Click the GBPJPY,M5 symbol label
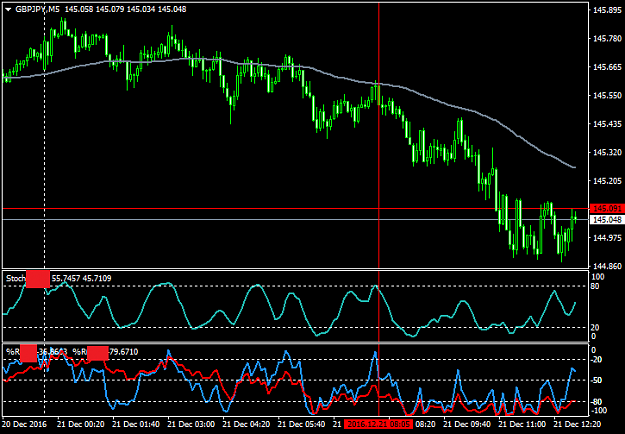625x434 pixels. (x=38, y=9)
